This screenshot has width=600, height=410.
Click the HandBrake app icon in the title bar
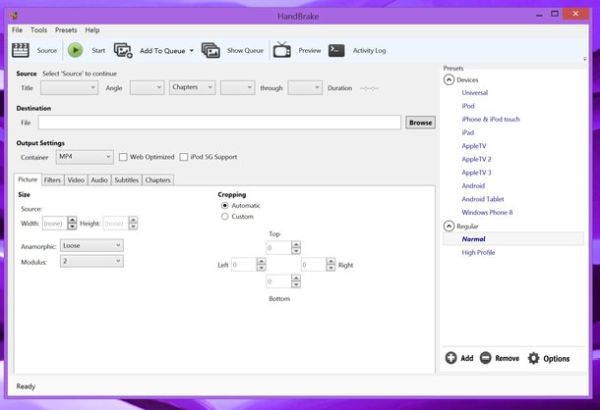(x=15, y=16)
